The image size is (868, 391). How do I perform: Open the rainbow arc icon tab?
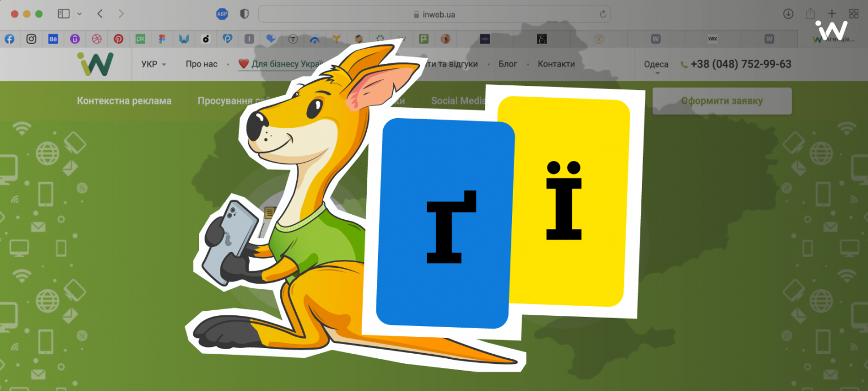315,39
